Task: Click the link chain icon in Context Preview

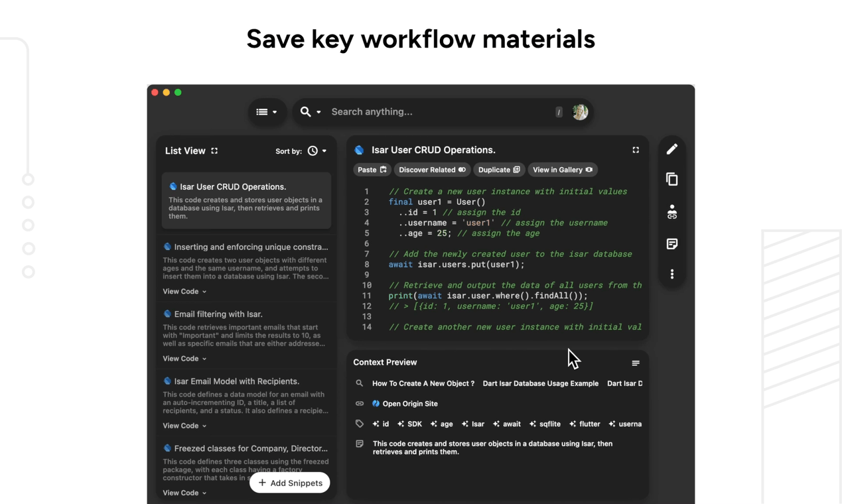Action: (360, 403)
